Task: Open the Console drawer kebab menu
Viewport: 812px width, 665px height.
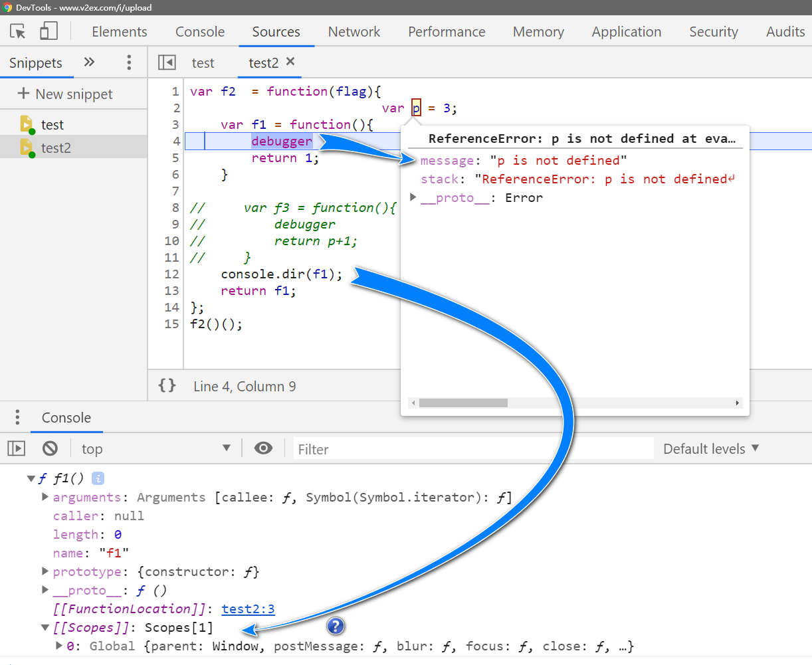Action: pyautogui.click(x=17, y=417)
